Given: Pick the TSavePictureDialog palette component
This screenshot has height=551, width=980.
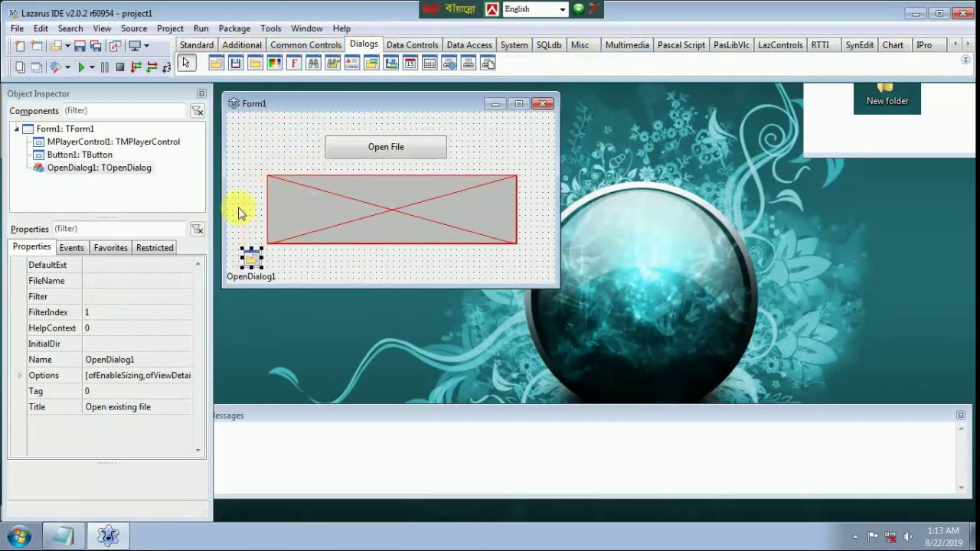Looking at the screenshot, I should 391,63.
